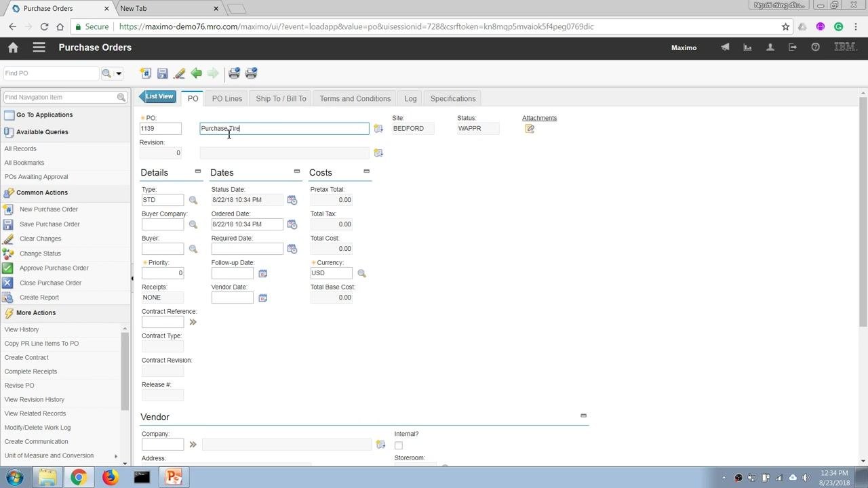Image resolution: width=868 pixels, height=488 pixels.
Task: Click the Attachments link
Action: pyautogui.click(x=539, y=118)
